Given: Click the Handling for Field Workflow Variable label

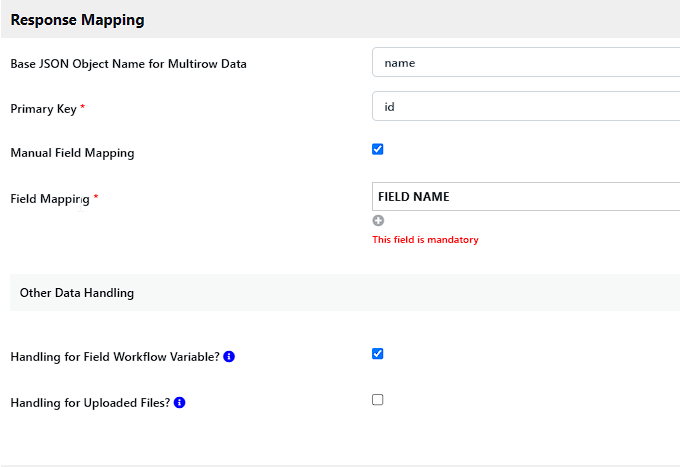Looking at the screenshot, I should pos(114,357).
